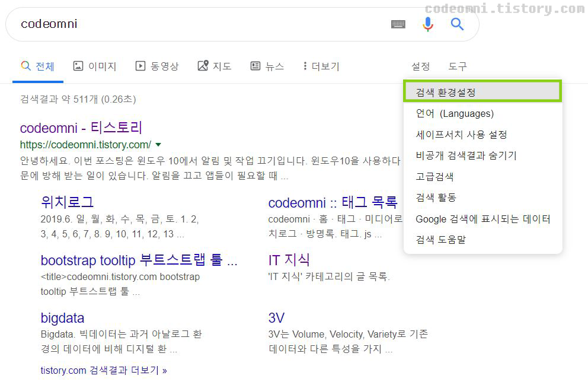Open the codeomni - 티스토리 result title
The height and width of the screenshot is (388, 588).
pyautogui.click(x=81, y=128)
